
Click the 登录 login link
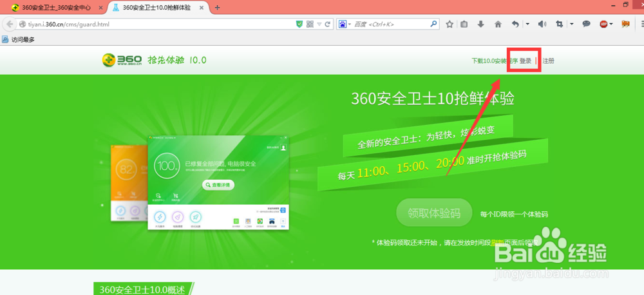tap(526, 61)
